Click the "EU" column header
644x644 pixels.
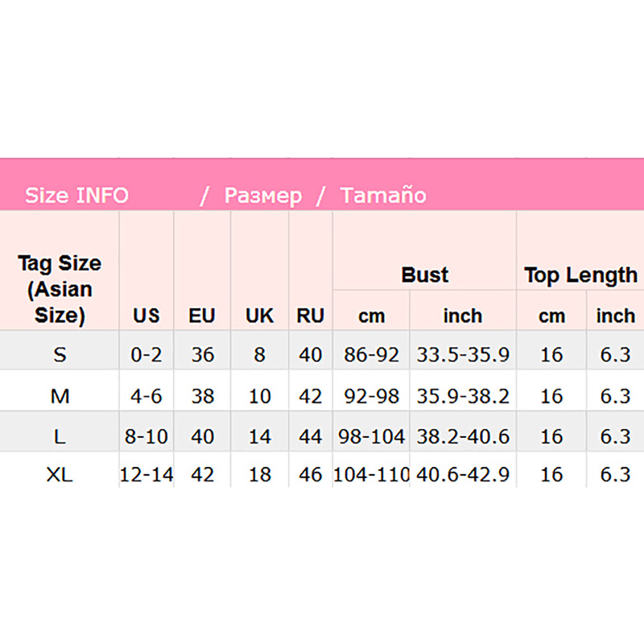tap(202, 316)
